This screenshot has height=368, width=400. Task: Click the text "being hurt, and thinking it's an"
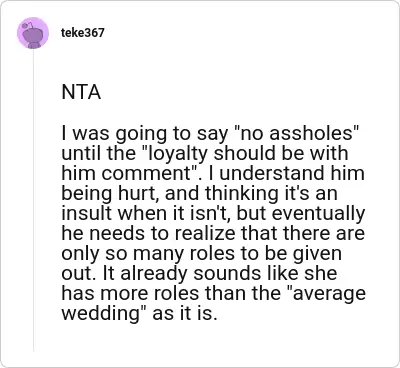coord(199,194)
